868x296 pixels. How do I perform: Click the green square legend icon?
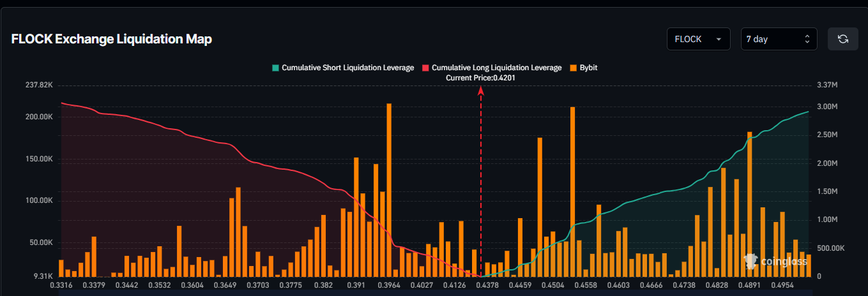275,68
